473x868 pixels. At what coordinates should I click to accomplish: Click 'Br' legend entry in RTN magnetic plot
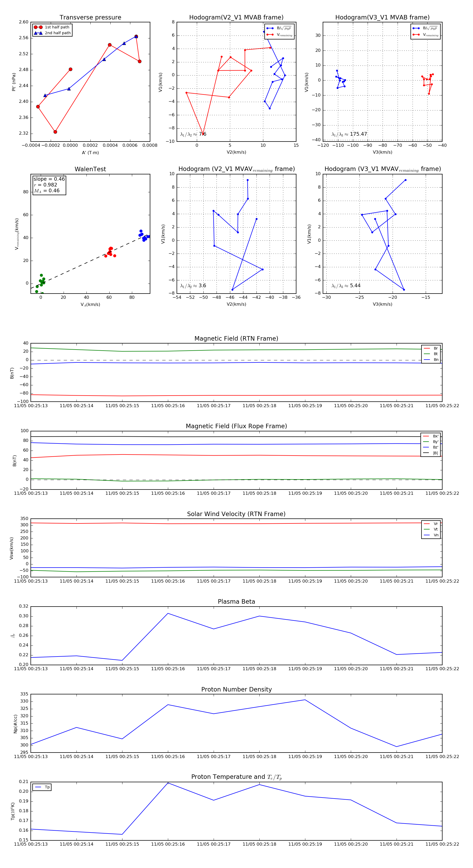coord(431,349)
